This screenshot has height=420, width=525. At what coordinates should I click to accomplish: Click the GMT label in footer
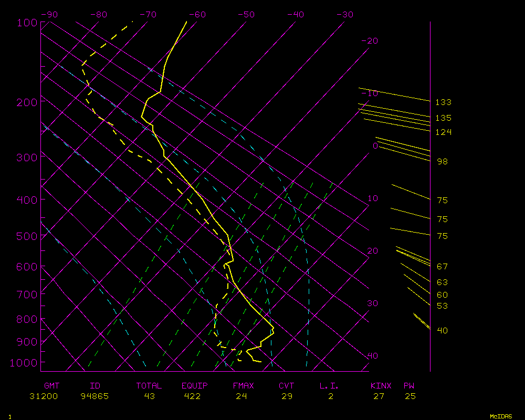[52, 386]
